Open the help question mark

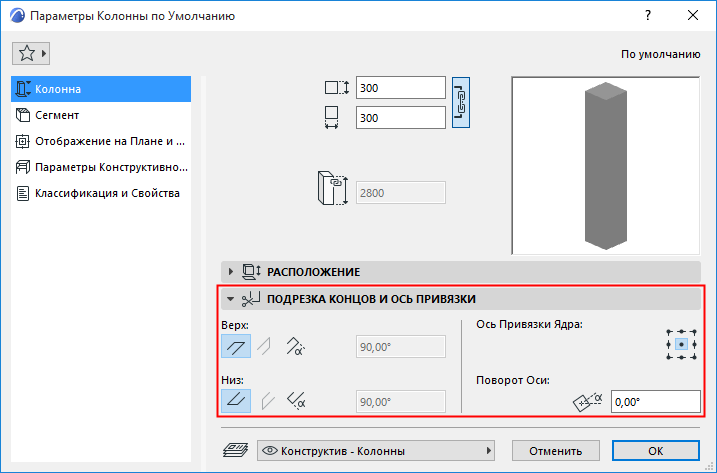point(647,16)
